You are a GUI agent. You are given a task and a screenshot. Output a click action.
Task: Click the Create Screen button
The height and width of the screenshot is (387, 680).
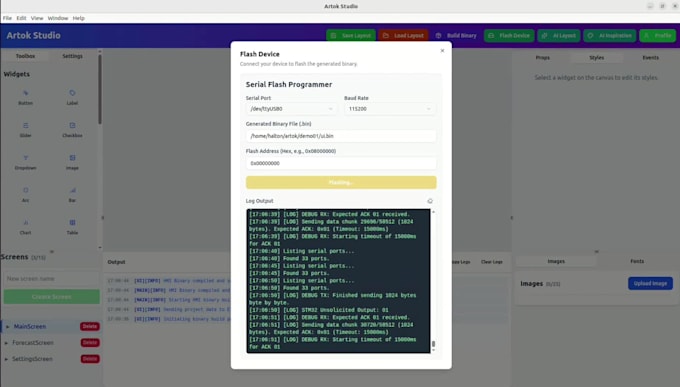pyautogui.click(x=52, y=297)
